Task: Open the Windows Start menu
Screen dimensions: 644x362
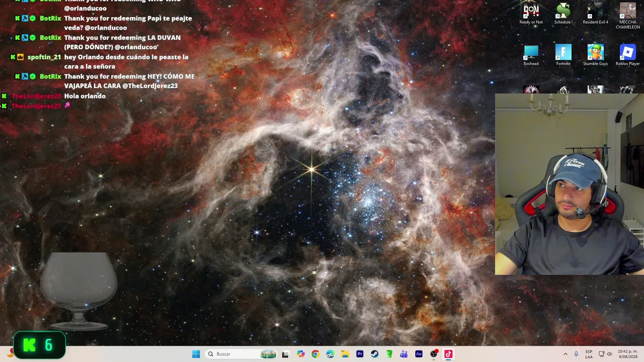Action: coord(196,354)
